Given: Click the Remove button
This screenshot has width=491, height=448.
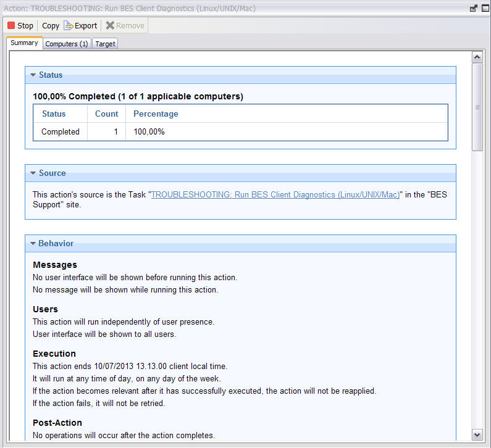Looking at the screenshot, I should [125, 26].
